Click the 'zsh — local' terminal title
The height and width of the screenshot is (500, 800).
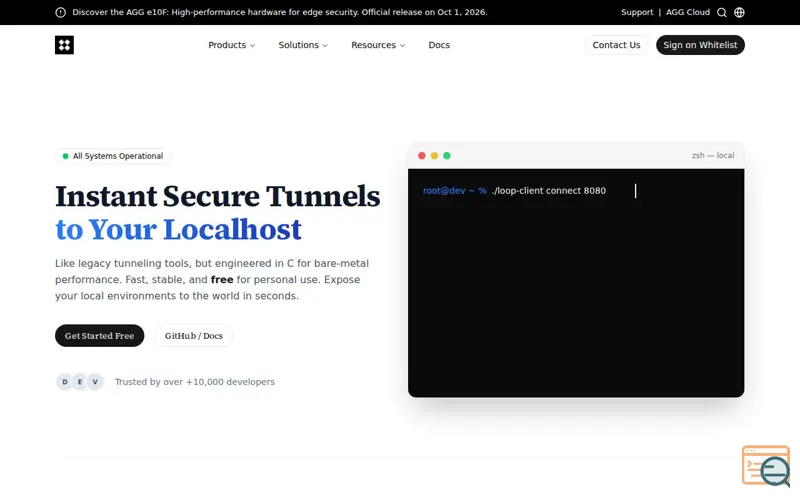[x=713, y=156]
